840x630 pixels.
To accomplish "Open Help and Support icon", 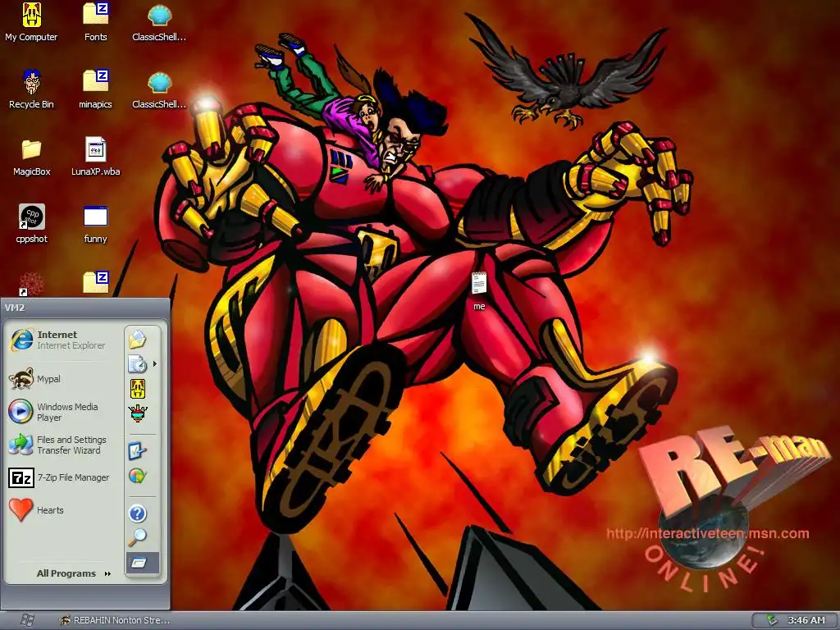I will tap(138, 514).
